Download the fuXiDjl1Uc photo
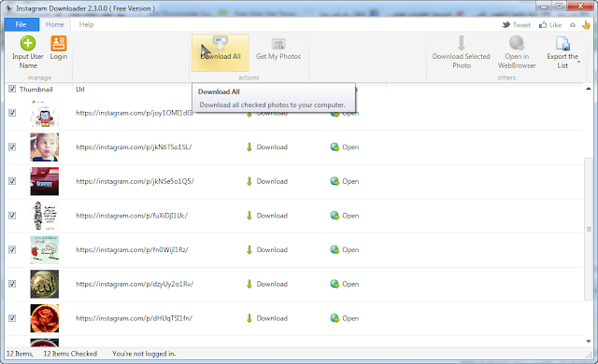The height and width of the screenshot is (364, 598). coord(267,216)
